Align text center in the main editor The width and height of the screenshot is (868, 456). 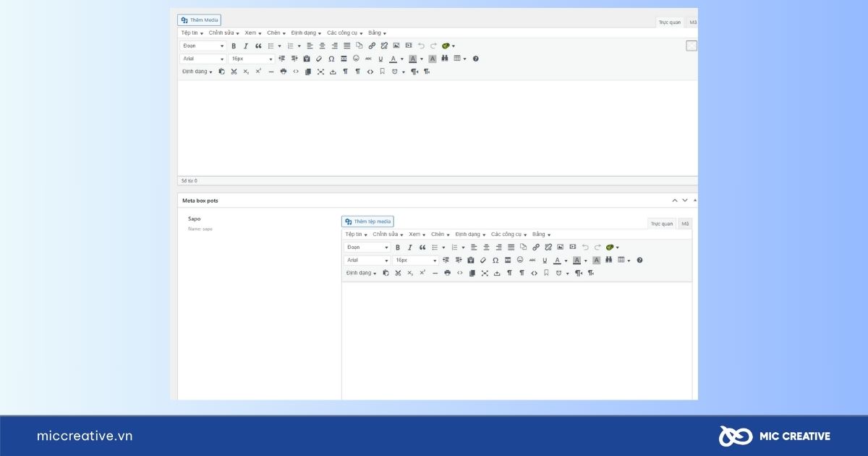pyautogui.click(x=323, y=46)
